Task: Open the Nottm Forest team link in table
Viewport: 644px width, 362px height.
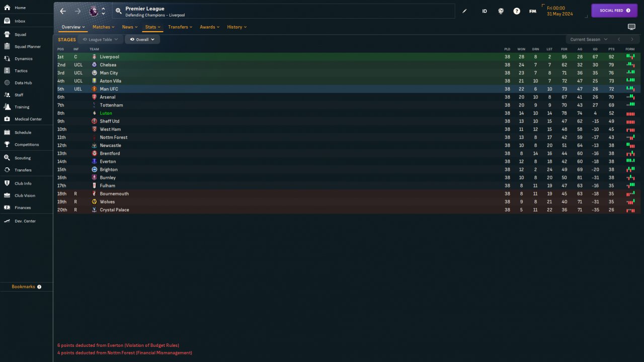Action: pyautogui.click(x=113, y=137)
